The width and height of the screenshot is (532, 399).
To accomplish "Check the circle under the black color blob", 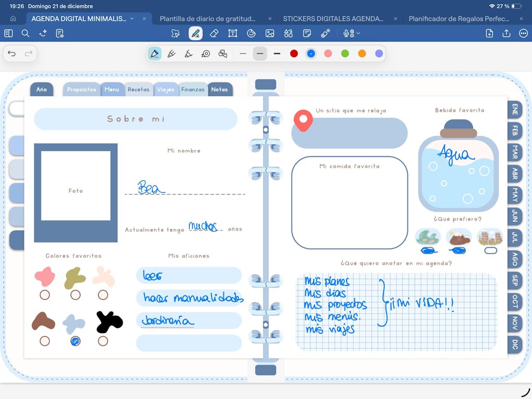I will click(103, 341).
